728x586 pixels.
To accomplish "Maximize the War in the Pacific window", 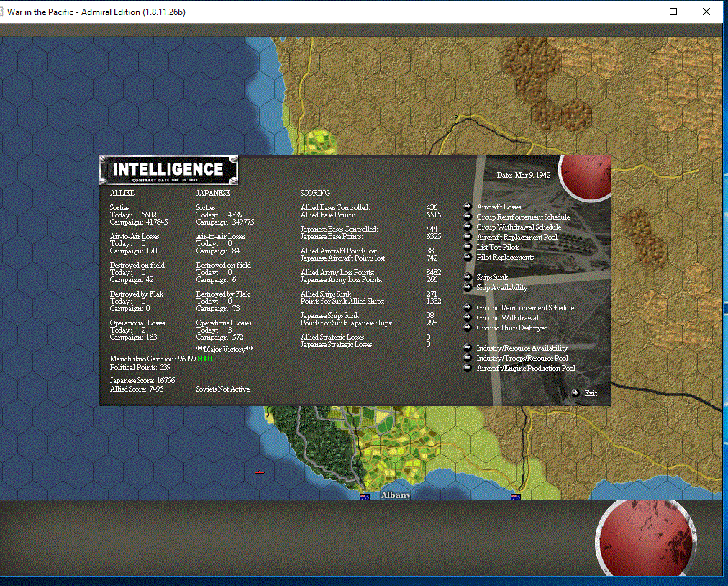I will click(x=673, y=12).
